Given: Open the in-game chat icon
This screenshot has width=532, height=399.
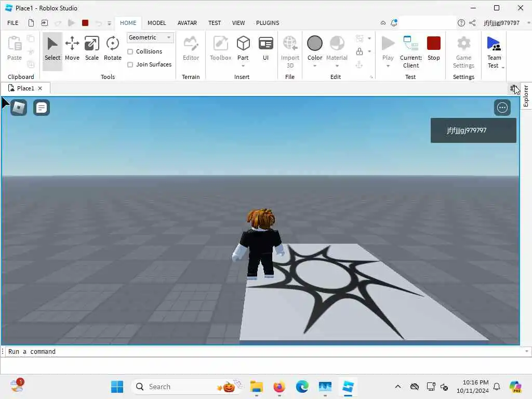Looking at the screenshot, I should 42,108.
